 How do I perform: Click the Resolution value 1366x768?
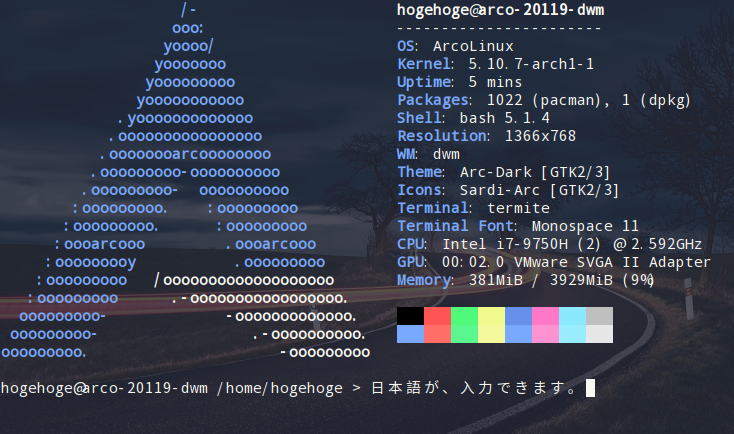(540, 136)
